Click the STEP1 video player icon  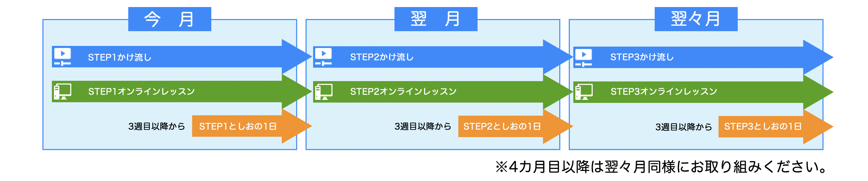pos(63,57)
